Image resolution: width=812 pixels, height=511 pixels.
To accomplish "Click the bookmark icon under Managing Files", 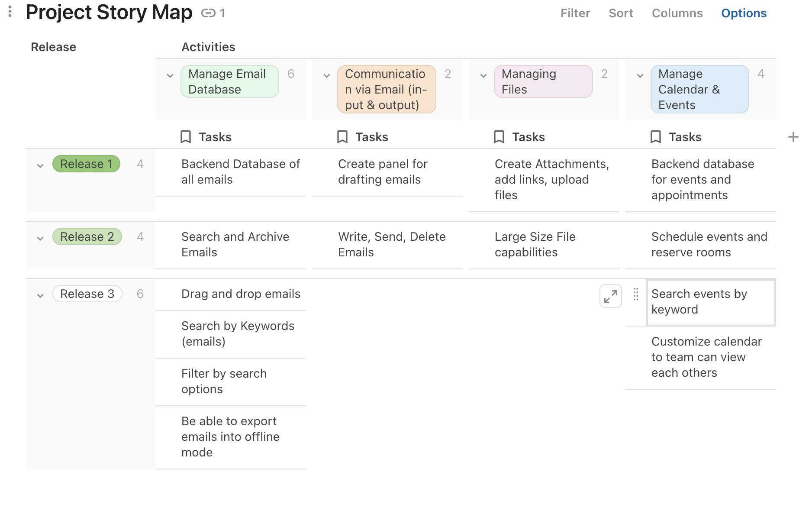I will [x=499, y=137].
